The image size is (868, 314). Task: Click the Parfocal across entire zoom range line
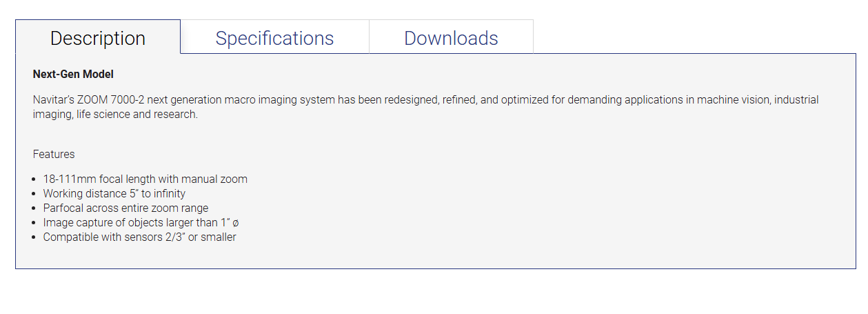(125, 208)
